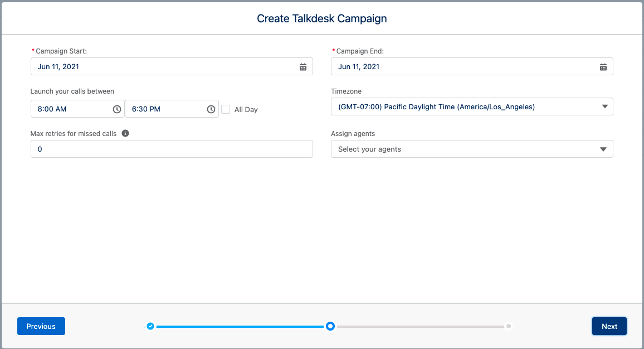Click the final step dot on progress bar

[508, 326]
